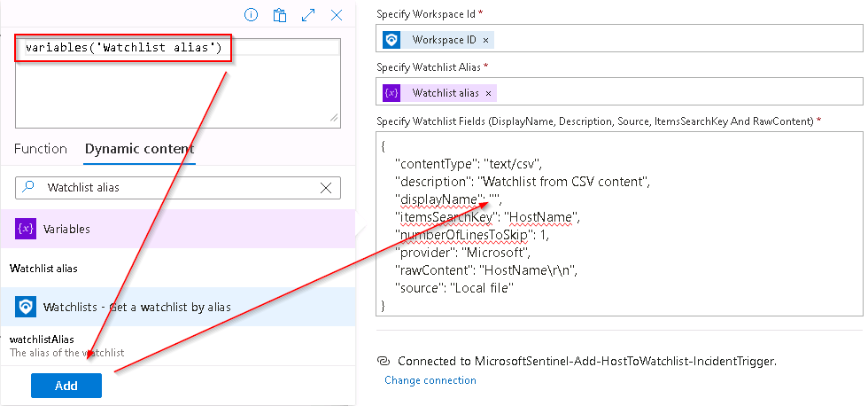868x406 pixels.
Task: Click the Add button
Action: pyautogui.click(x=66, y=386)
